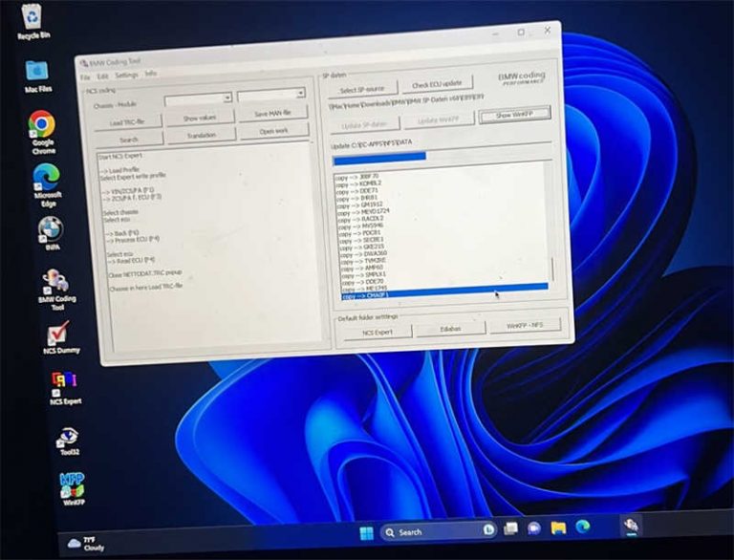Screen dimensions: 734x560
Task: Open the Settings menu
Action: point(126,75)
